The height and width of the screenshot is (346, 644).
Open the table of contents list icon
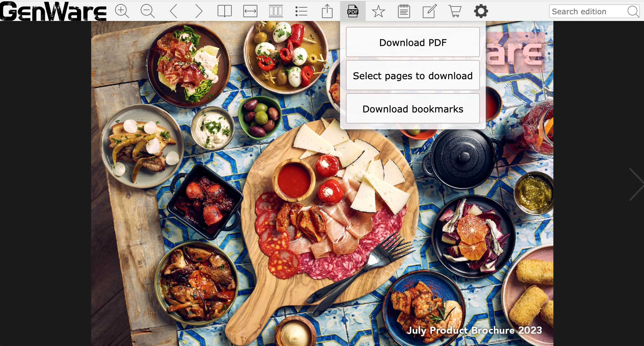coord(301,11)
